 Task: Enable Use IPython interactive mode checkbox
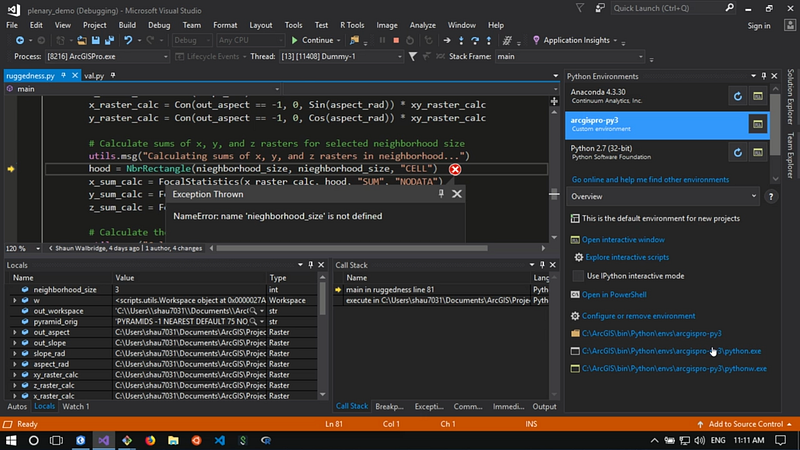576,275
